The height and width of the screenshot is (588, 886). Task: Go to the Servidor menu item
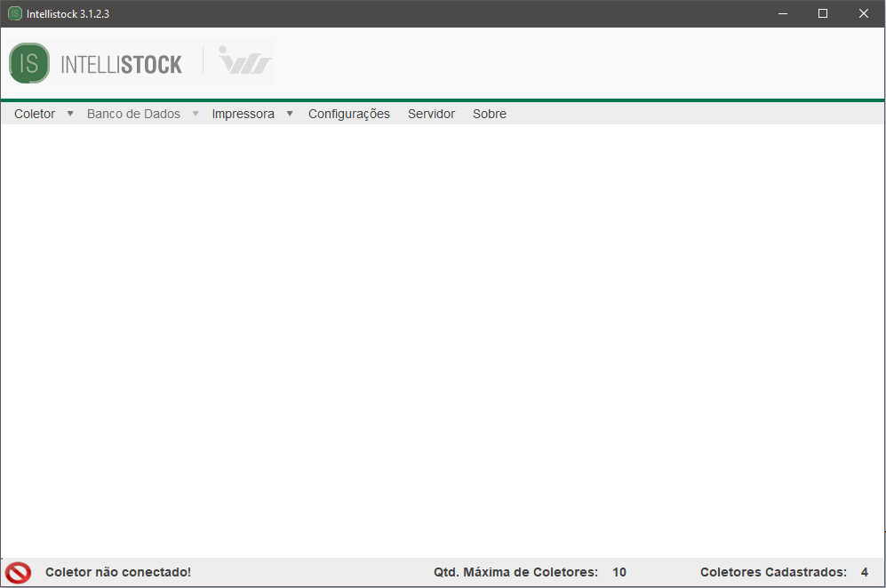pyautogui.click(x=431, y=114)
